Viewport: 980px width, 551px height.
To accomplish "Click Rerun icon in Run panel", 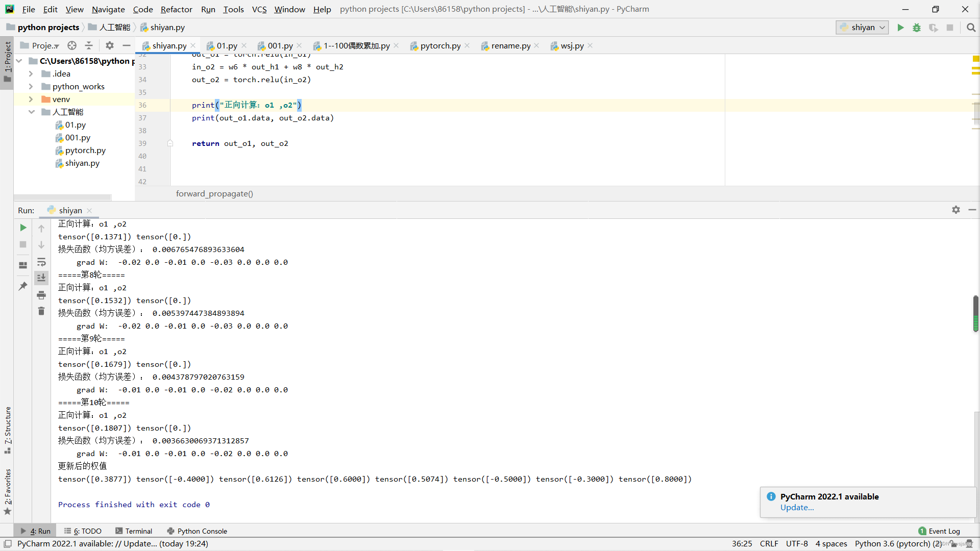I will [x=23, y=228].
